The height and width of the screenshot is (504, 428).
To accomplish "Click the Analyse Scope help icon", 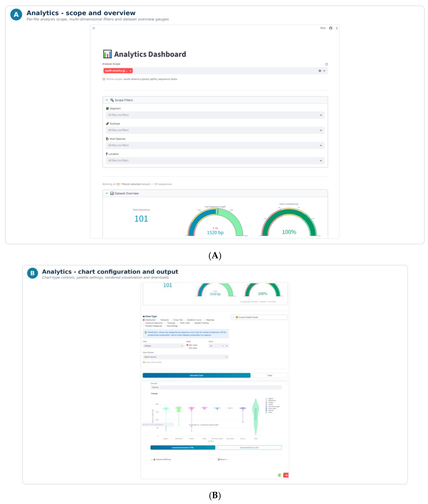I will (326, 64).
